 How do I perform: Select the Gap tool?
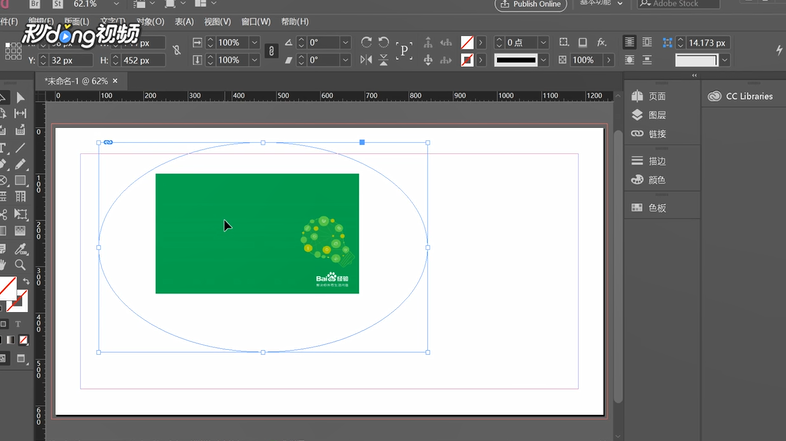click(x=21, y=114)
